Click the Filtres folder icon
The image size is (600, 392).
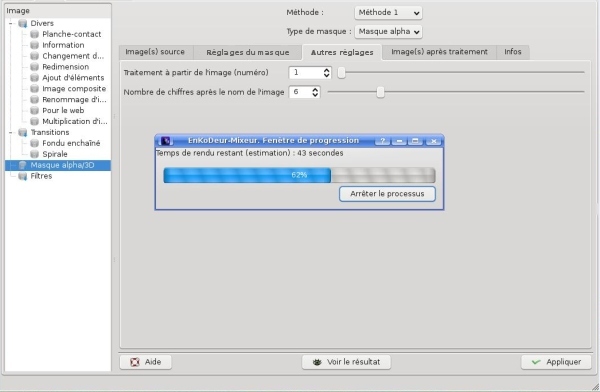[x=23, y=176]
